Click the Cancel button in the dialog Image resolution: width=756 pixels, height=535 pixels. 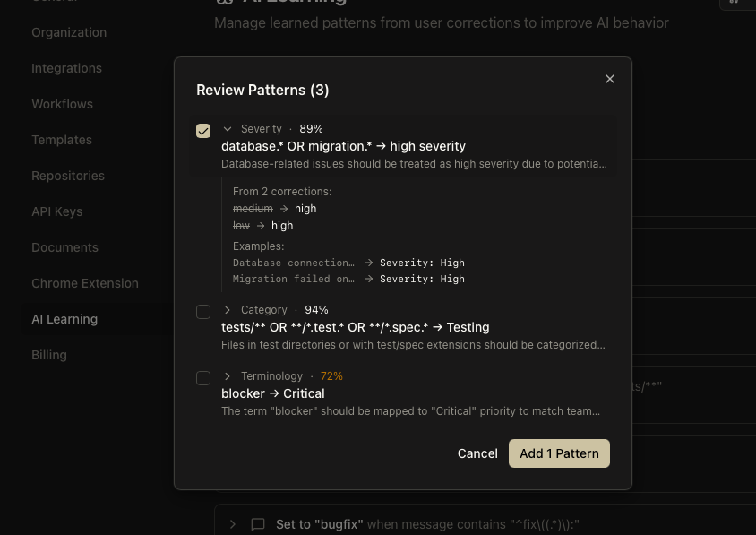pos(477,453)
